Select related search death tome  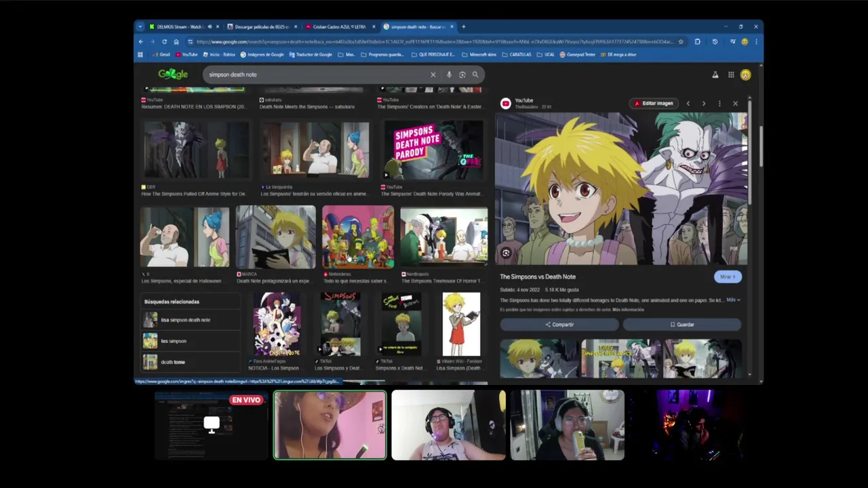tap(190, 362)
